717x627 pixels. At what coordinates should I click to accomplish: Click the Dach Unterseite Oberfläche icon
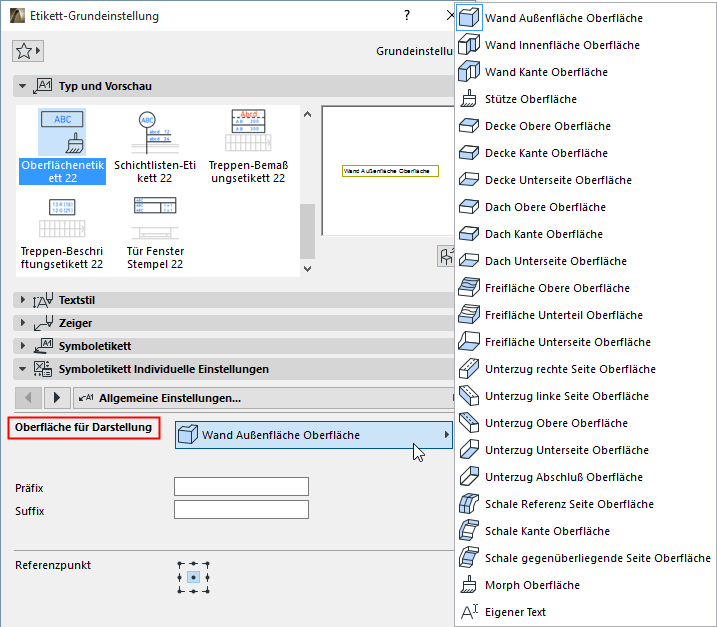[x=469, y=261]
